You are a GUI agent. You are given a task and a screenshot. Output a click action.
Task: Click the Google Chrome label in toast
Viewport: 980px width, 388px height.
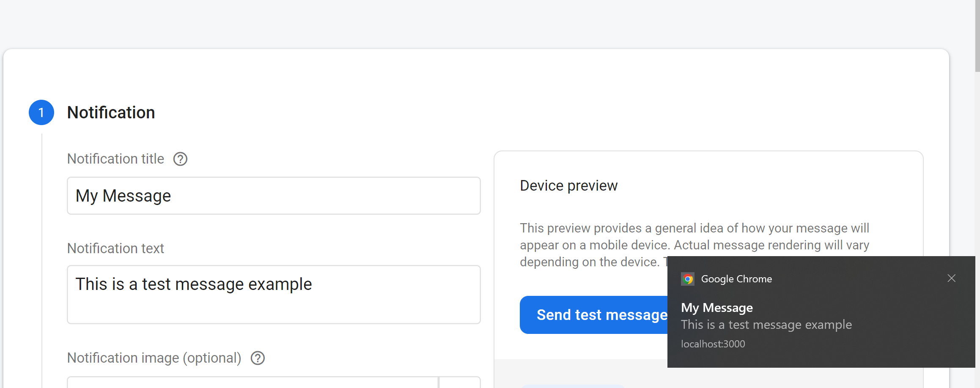(x=736, y=279)
